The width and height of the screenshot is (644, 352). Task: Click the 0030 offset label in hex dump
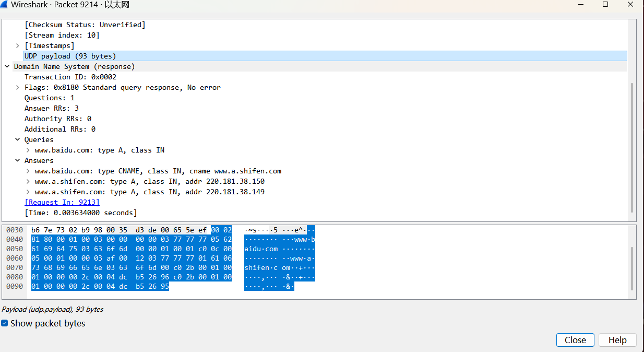(15, 230)
